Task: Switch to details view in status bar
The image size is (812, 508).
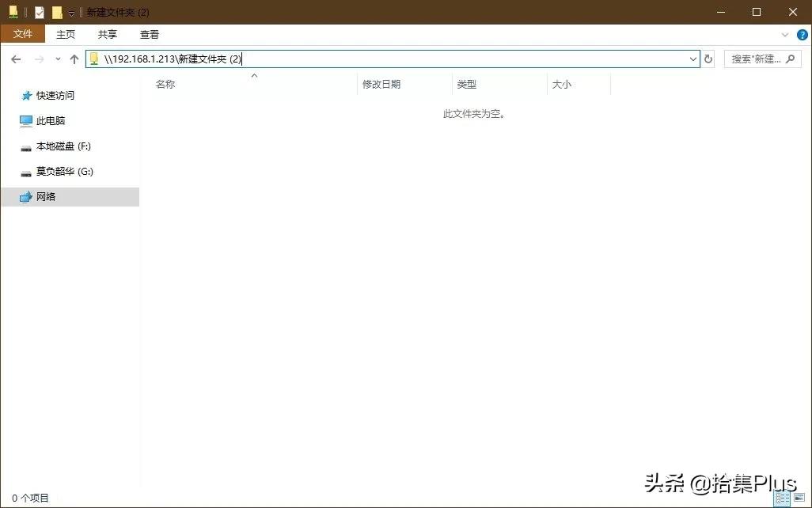Action: (782, 498)
